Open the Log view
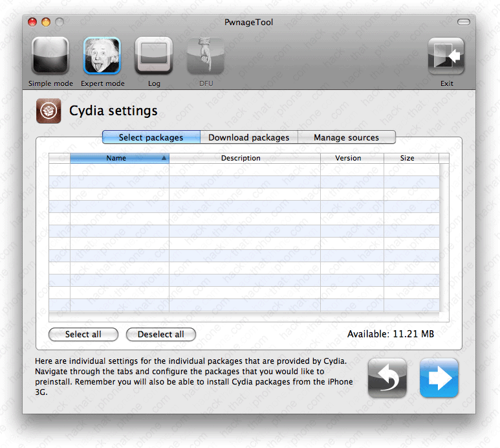The image size is (500, 448). point(154,56)
